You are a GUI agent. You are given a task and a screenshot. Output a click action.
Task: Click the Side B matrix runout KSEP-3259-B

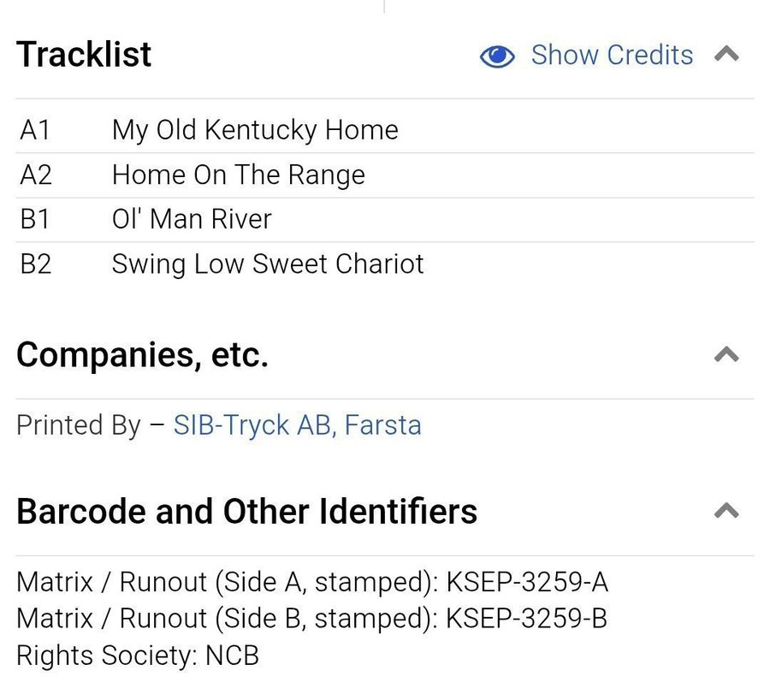(x=526, y=618)
